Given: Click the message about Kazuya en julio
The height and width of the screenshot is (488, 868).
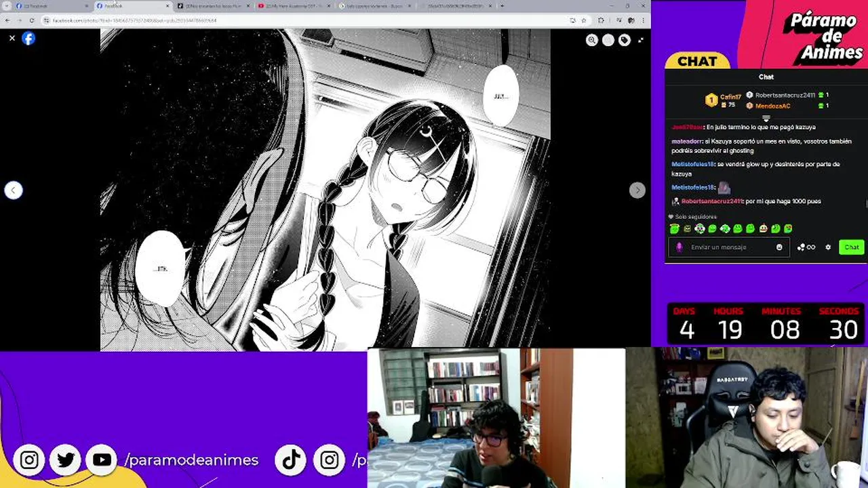Looking at the screenshot, I should point(743,127).
